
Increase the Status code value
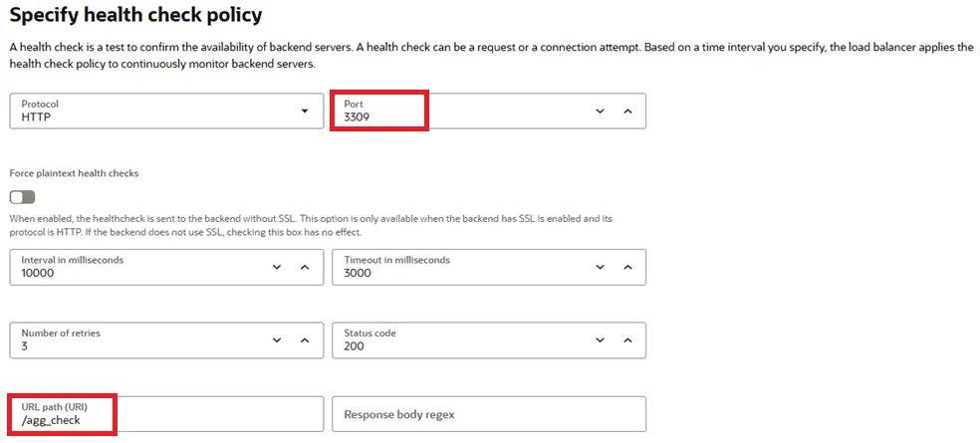(x=627, y=340)
